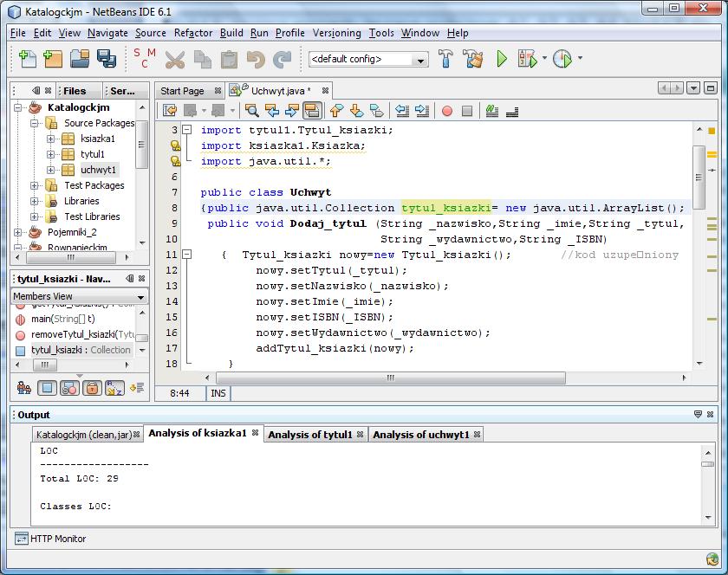Click the editor vertical scrollbar thumb
This screenshot has height=575, width=728.
[699, 178]
